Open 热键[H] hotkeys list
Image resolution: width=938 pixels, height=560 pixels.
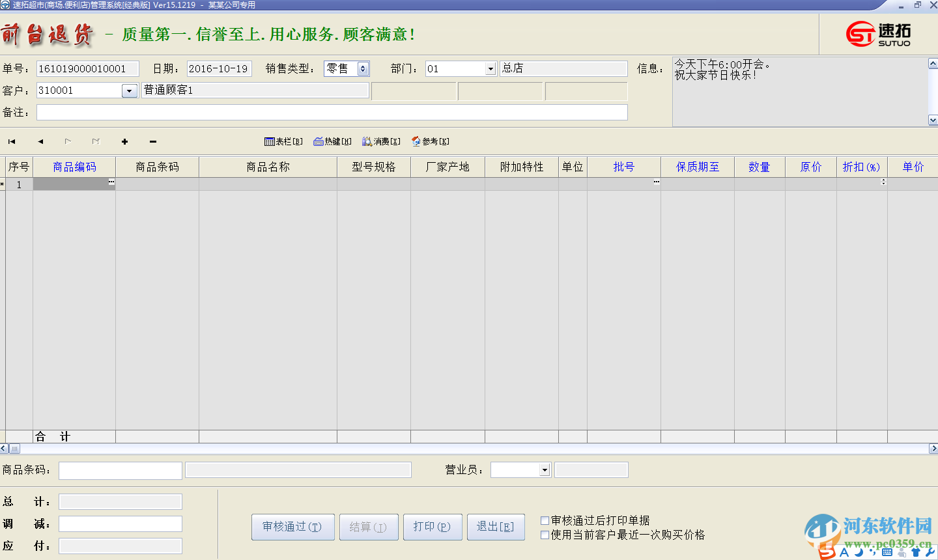332,141
